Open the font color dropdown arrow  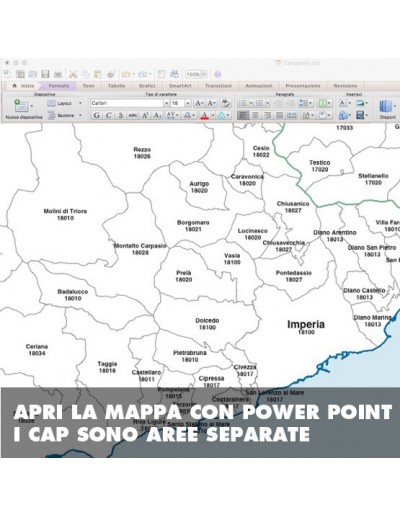pos(213,115)
